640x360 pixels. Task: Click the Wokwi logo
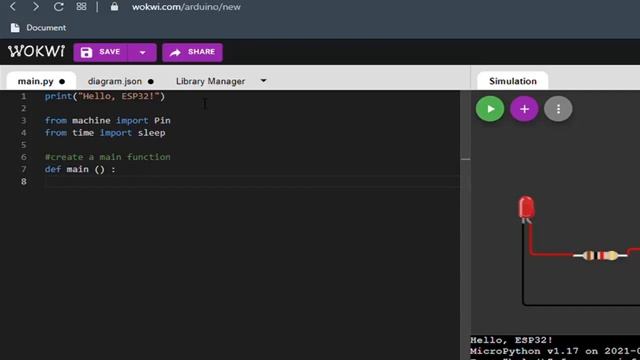tap(36, 51)
